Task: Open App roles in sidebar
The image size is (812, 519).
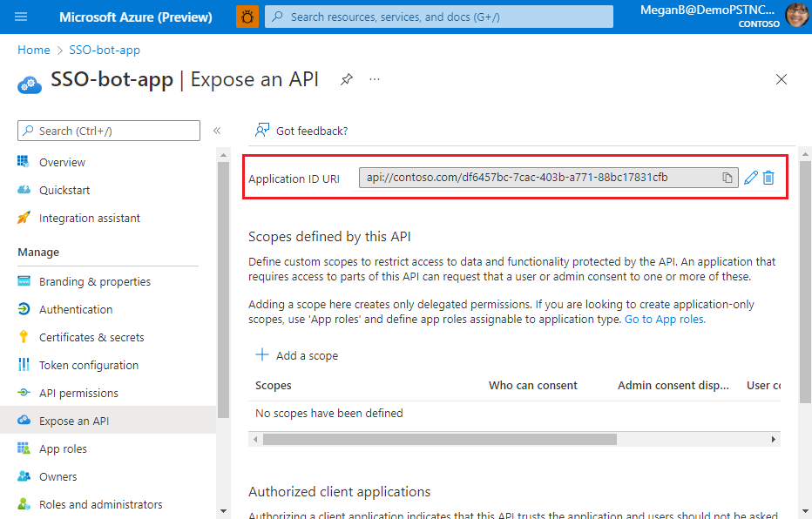Action: [x=64, y=449]
